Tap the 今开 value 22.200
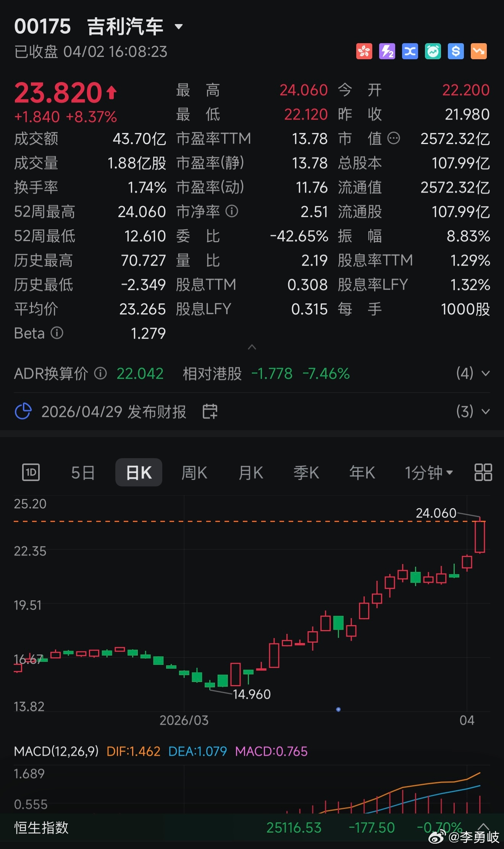Image resolution: width=504 pixels, height=849 pixels. [466, 90]
